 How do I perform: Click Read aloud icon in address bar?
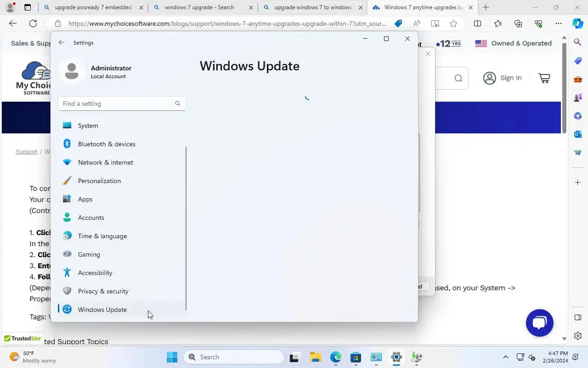(x=417, y=23)
